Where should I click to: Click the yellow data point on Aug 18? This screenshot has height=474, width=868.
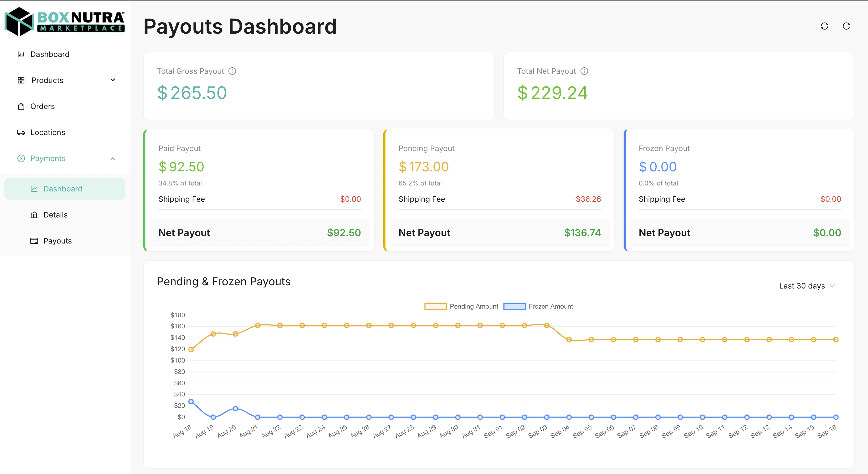[190, 349]
